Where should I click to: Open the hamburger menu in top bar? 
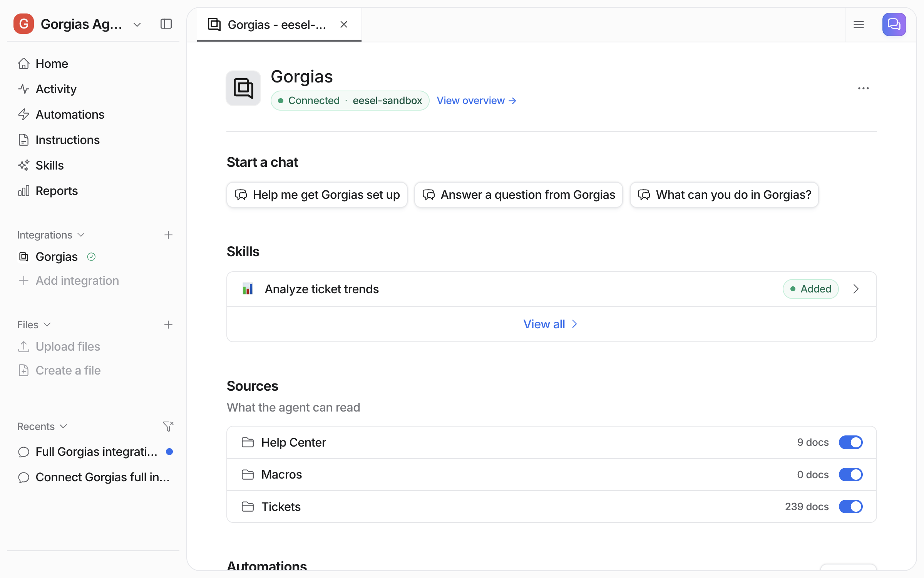tap(859, 25)
